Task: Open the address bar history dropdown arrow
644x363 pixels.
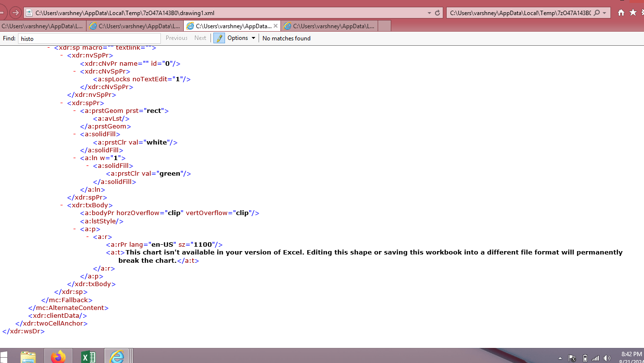Action: (429, 13)
